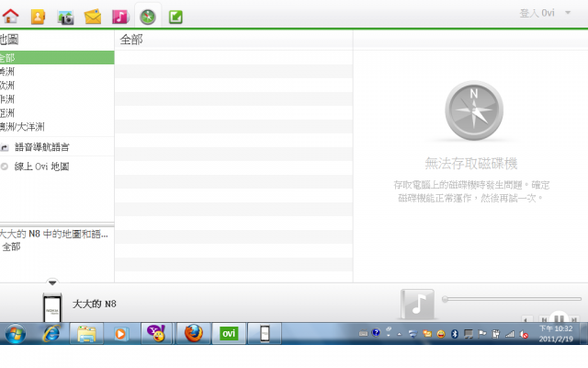Viewport: 588px width, 368px height.
Task: Click the network signal tray icon
Action: [510, 333]
